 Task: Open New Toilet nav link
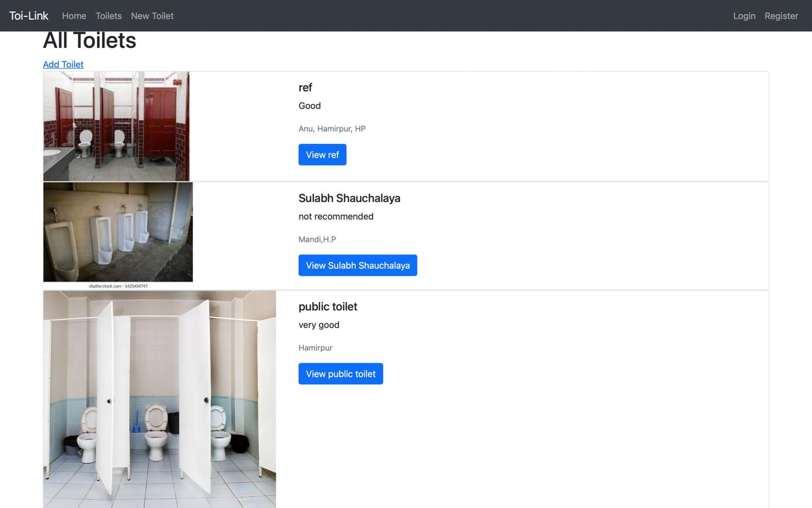(152, 16)
